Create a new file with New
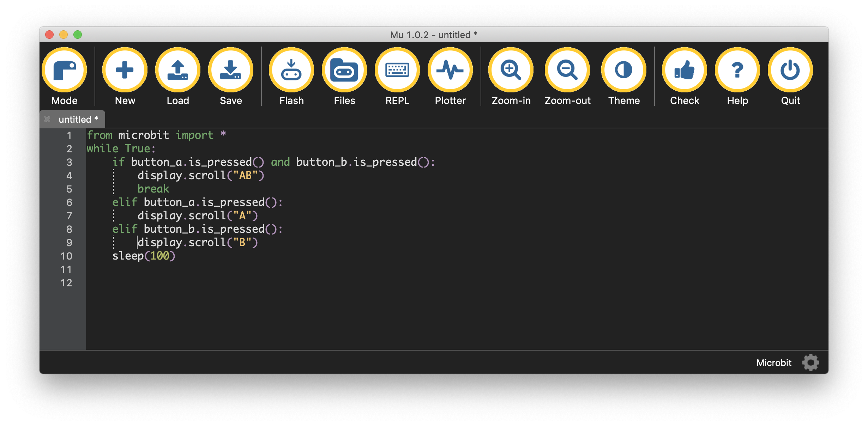Viewport: 868px width, 426px height. (x=125, y=70)
